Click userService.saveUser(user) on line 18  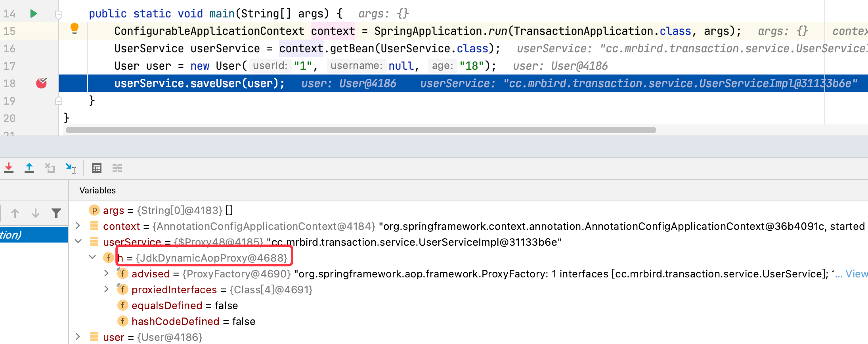[x=199, y=83]
